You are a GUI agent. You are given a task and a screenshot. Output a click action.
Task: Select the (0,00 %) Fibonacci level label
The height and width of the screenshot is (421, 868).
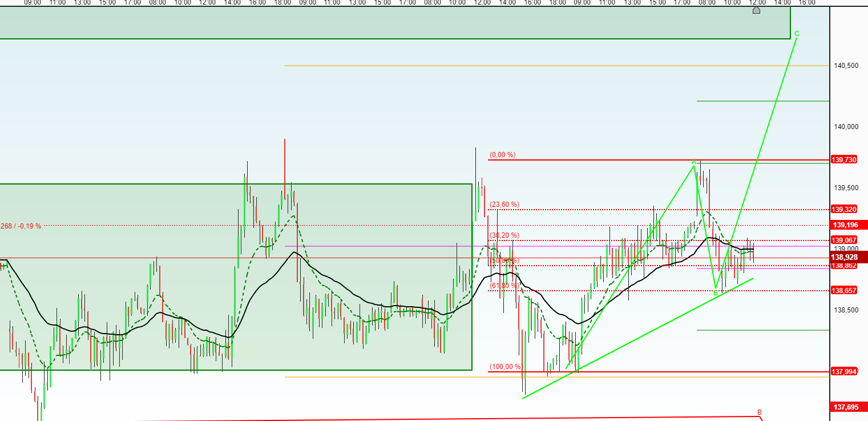point(502,155)
